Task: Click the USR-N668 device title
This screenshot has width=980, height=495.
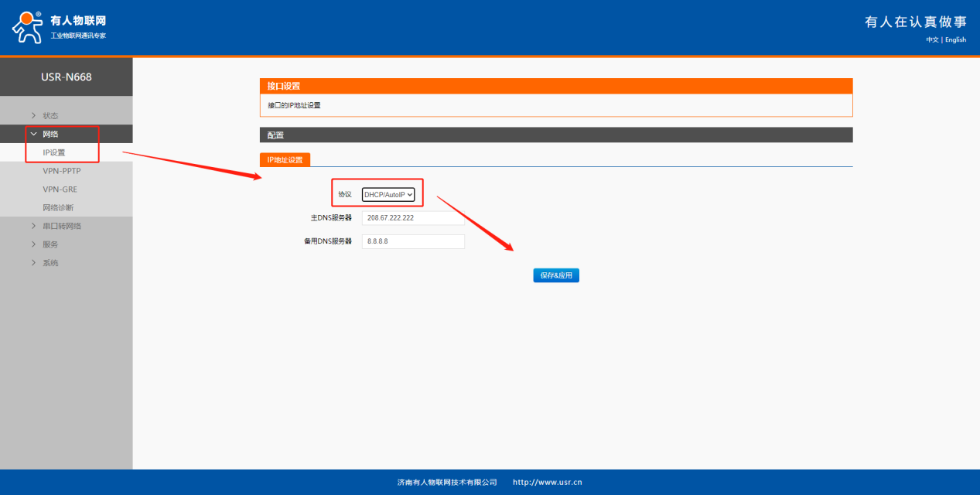Action: pyautogui.click(x=67, y=77)
